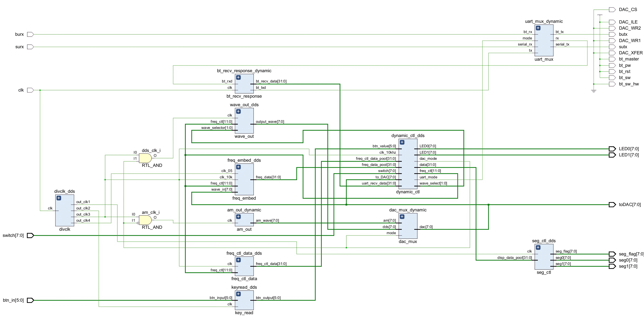This screenshot has width=644, height=321.
Task: Click the dynamic_ctl_dds instance label
Action: tap(408, 136)
